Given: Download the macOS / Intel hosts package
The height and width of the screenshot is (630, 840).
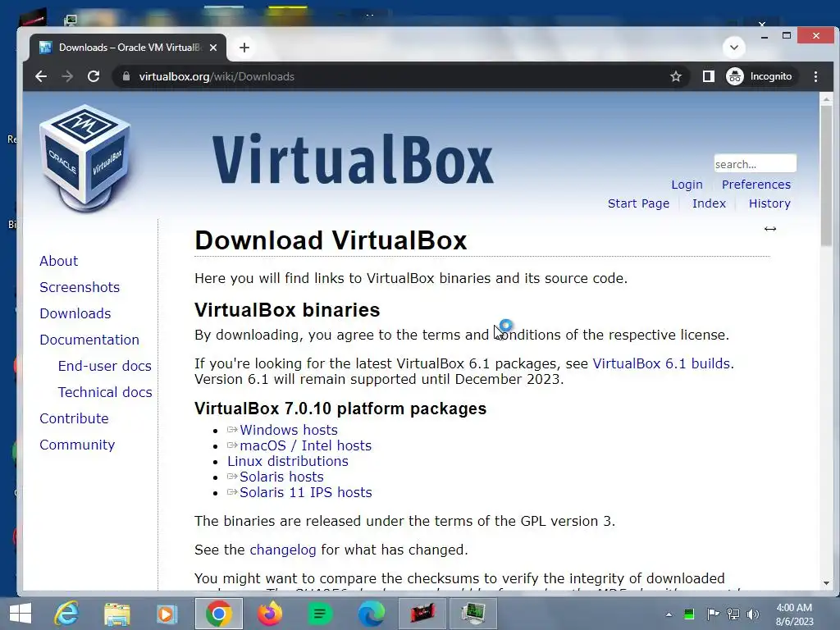Looking at the screenshot, I should pyautogui.click(x=305, y=445).
